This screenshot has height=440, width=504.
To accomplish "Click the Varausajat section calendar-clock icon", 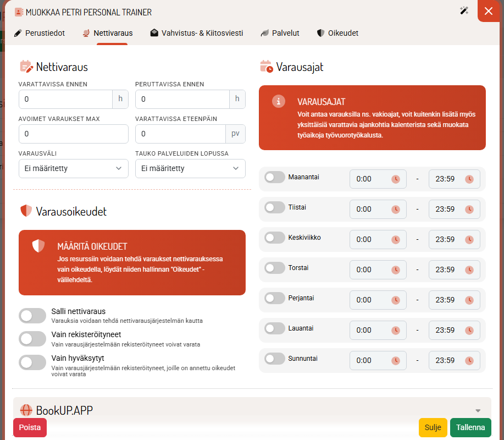I will 267,66.
